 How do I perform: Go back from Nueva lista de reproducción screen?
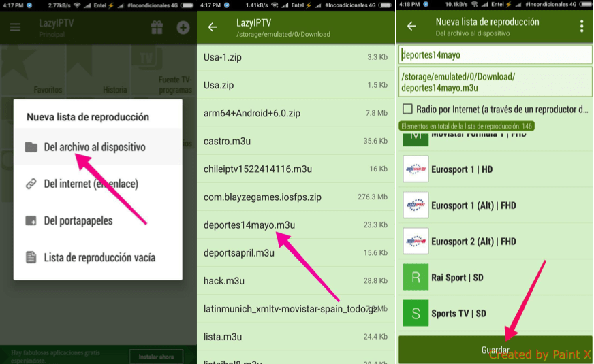pyautogui.click(x=411, y=26)
